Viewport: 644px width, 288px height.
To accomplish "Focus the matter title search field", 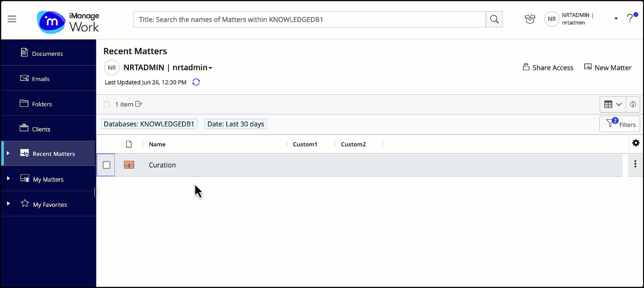I will (309, 19).
